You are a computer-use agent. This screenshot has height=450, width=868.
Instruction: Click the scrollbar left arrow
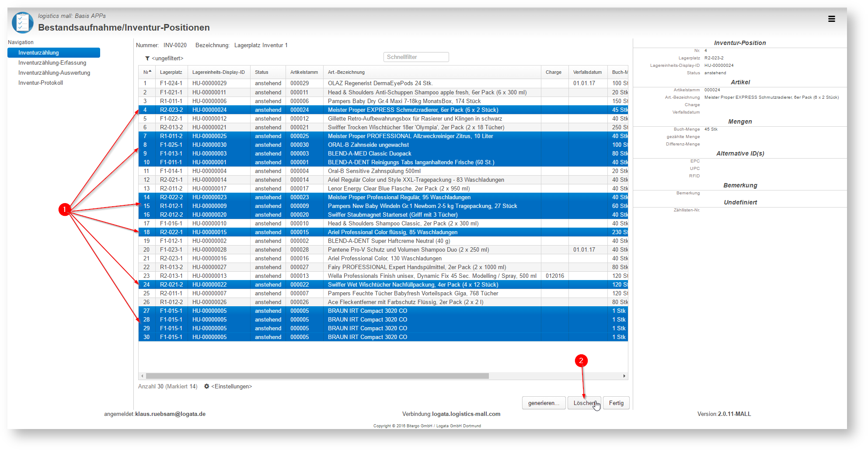(x=142, y=376)
